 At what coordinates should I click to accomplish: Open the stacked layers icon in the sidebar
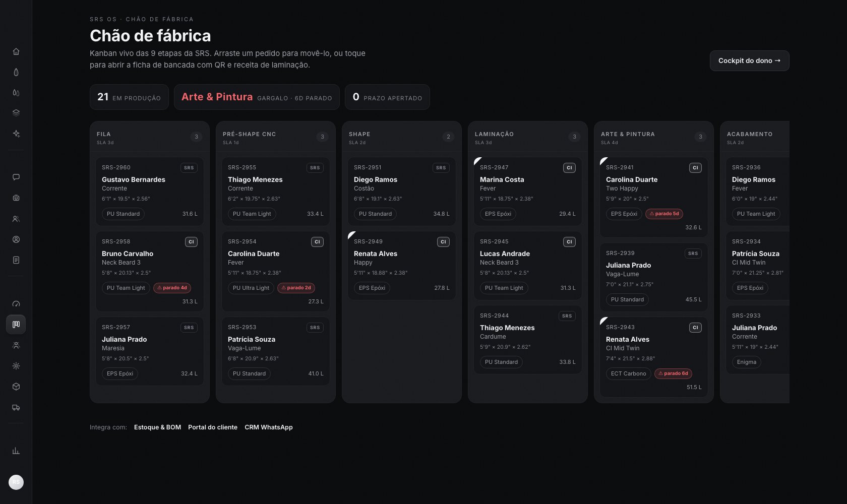(16, 113)
